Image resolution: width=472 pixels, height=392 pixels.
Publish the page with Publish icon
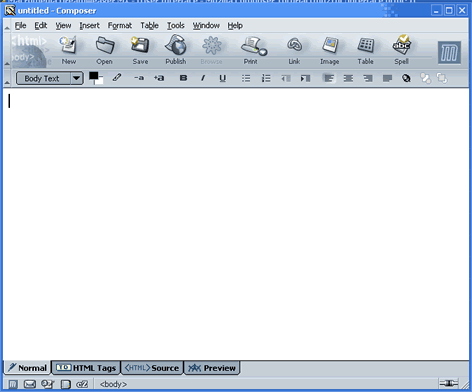176,50
